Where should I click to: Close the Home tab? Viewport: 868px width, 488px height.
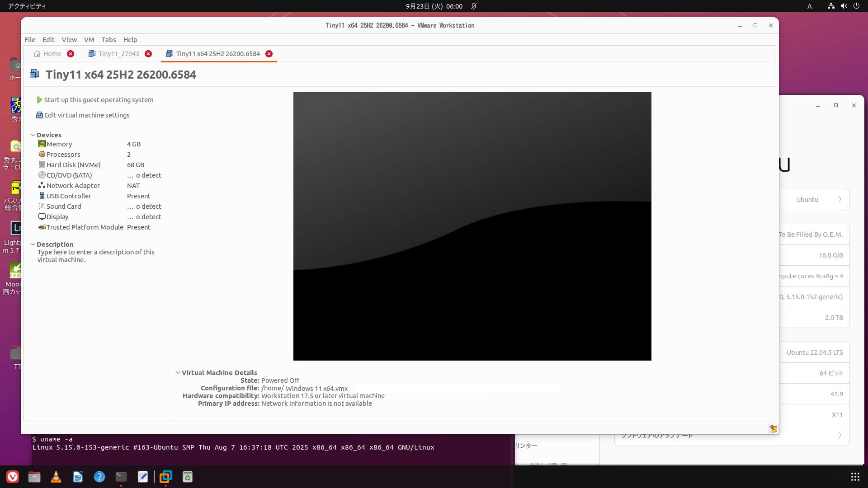click(x=71, y=54)
